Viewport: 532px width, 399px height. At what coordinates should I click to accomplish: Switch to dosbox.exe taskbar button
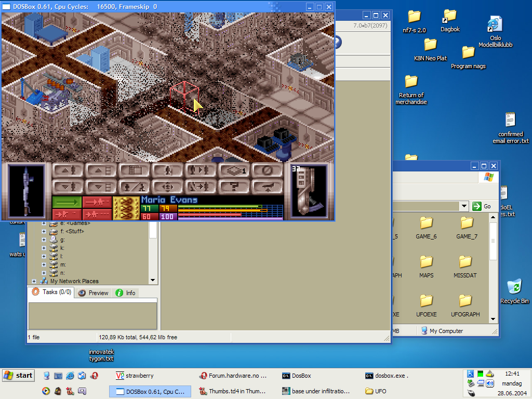(x=387, y=376)
